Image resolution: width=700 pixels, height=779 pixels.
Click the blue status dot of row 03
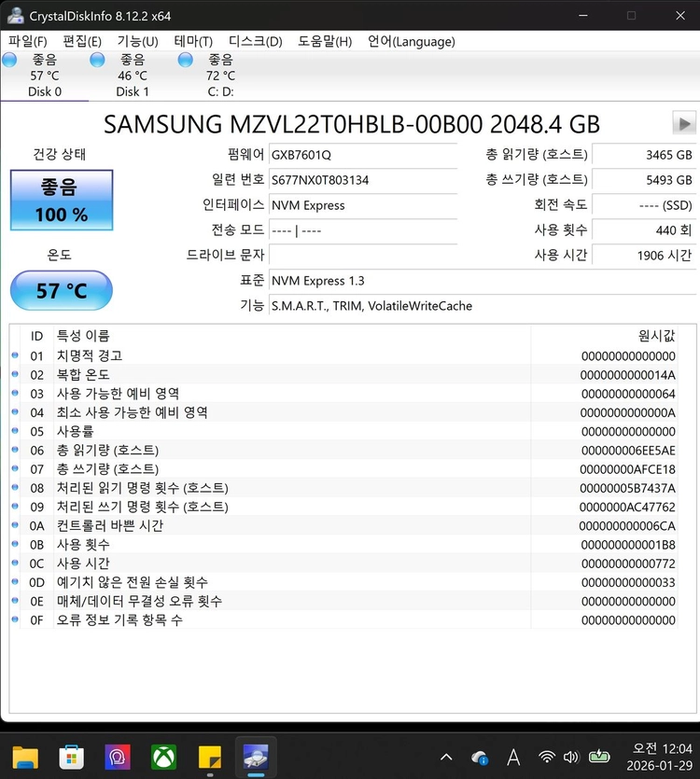(15, 393)
